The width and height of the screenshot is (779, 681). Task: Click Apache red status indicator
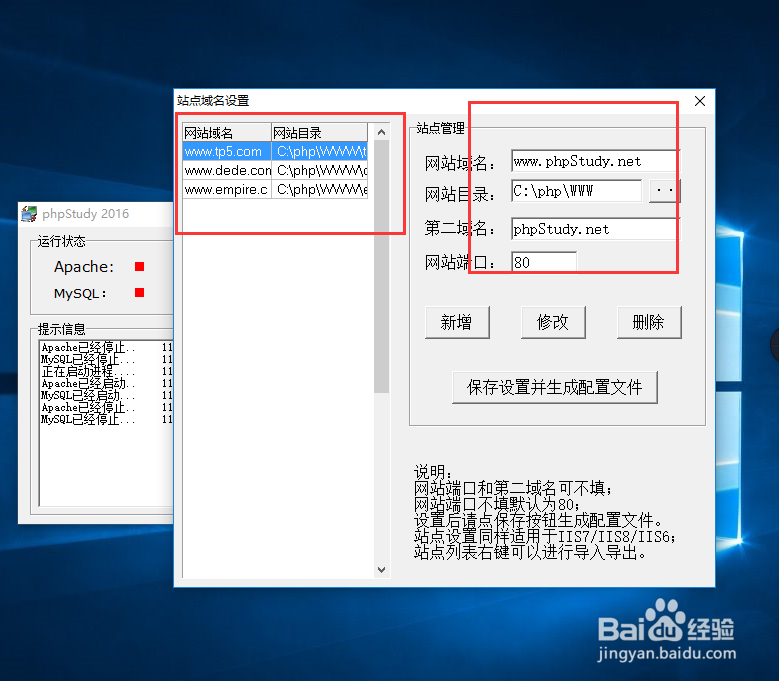pyautogui.click(x=140, y=267)
